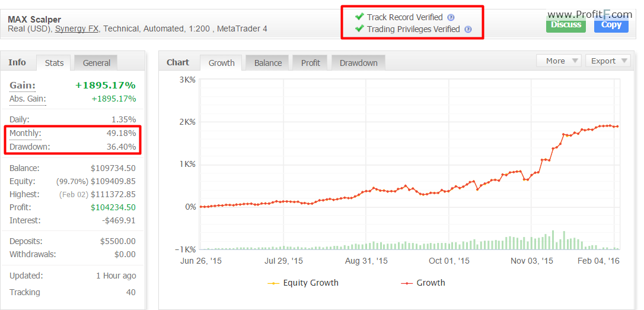Switch to the Stats tab

[54, 62]
